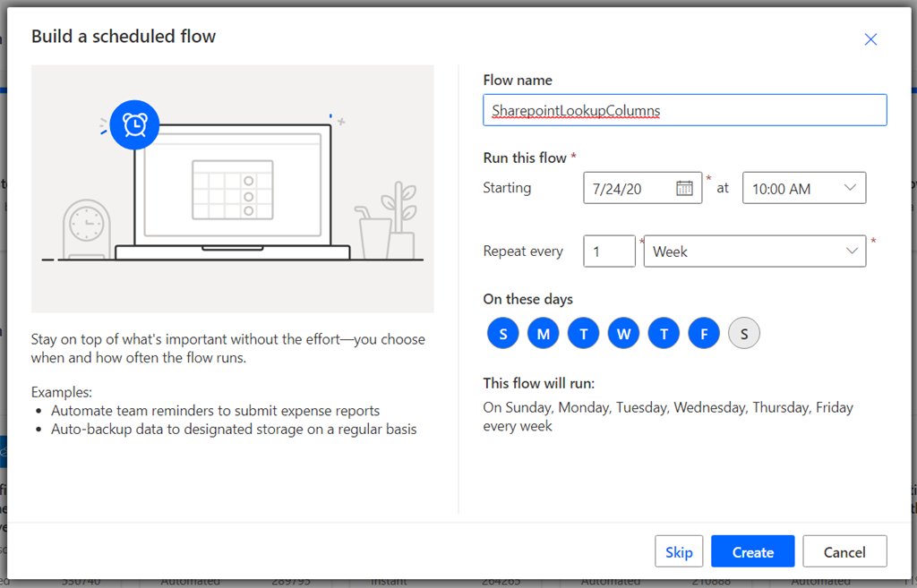This screenshot has width=917, height=588.
Task: Open the calendar date picker icon
Action: [685, 188]
